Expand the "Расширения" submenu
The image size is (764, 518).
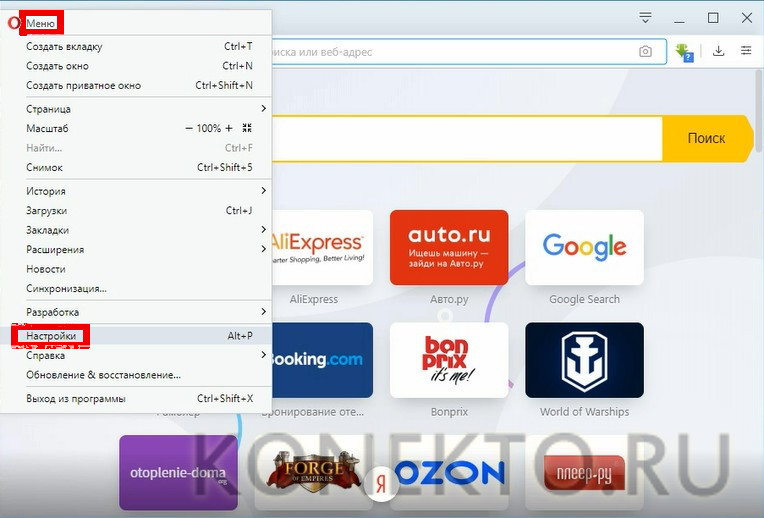click(x=136, y=249)
